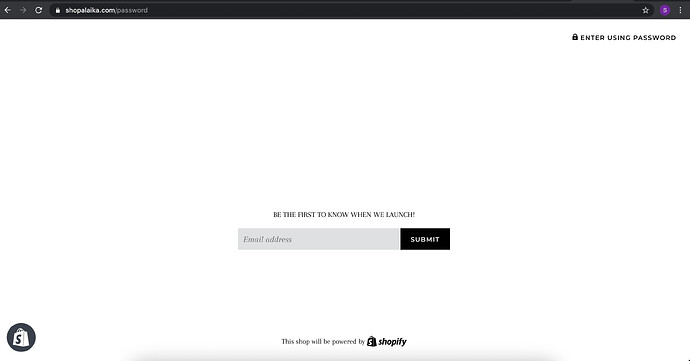The width and height of the screenshot is (690, 361).
Task: Click the black Submit button
Action: pyautogui.click(x=425, y=239)
